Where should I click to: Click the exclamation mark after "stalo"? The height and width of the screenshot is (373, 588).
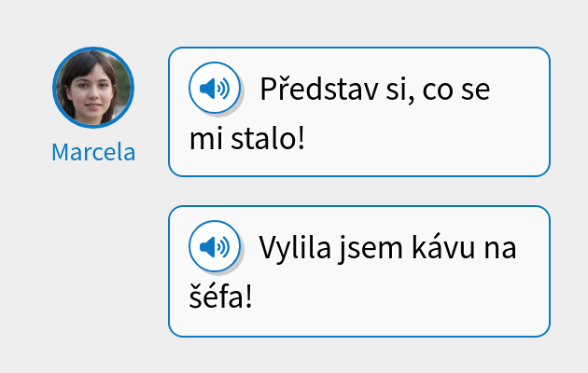[x=301, y=137]
